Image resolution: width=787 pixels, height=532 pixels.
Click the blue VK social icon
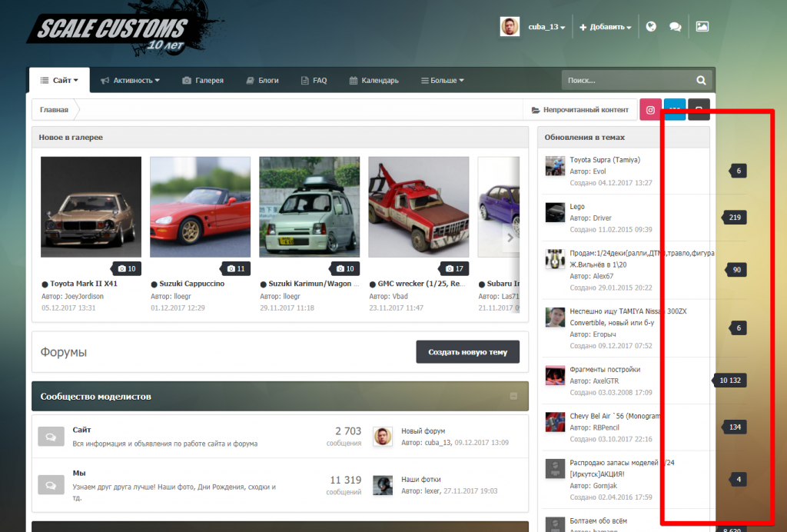click(674, 109)
